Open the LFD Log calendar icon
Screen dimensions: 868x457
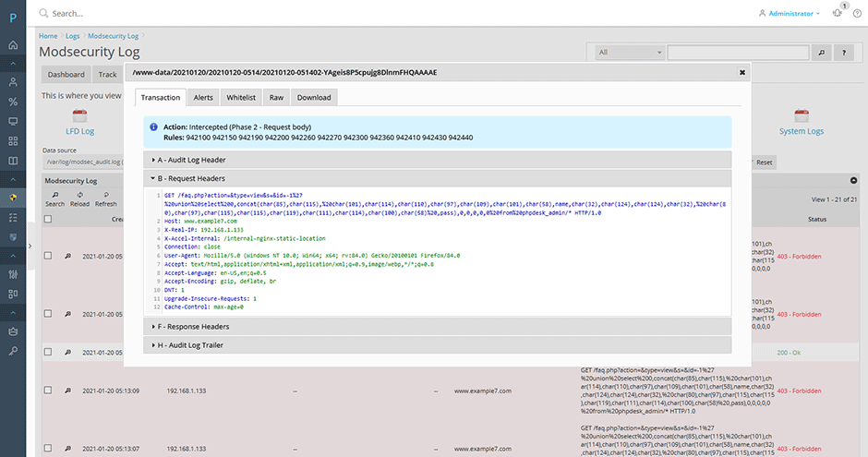point(80,116)
